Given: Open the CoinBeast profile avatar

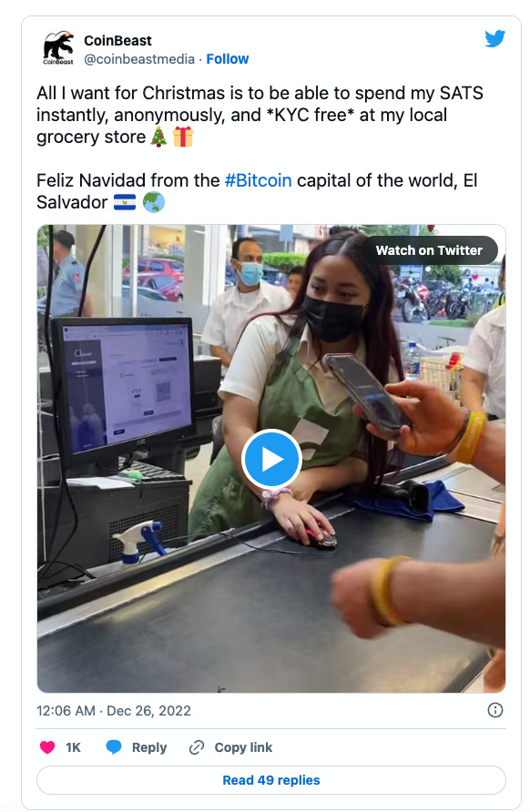Looking at the screenshot, I should pos(58,47).
